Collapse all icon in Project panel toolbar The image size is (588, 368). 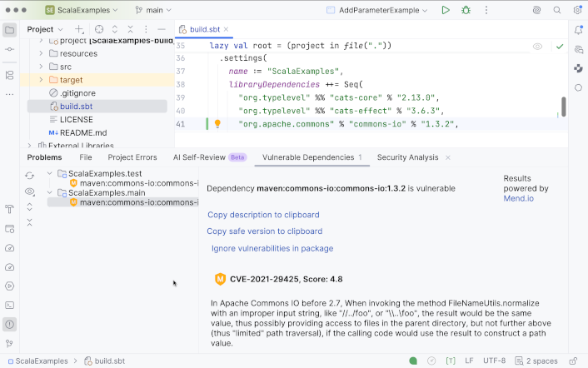click(130, 29)
